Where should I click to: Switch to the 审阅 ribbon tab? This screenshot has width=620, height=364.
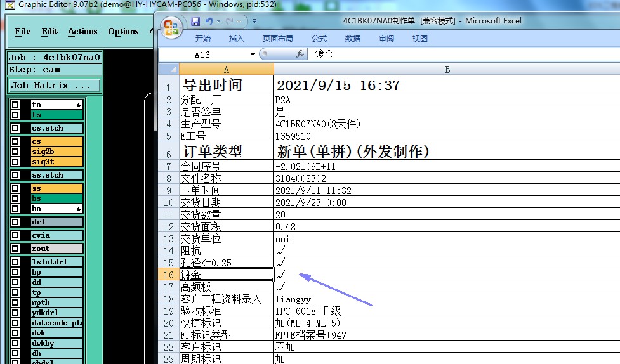386,38
